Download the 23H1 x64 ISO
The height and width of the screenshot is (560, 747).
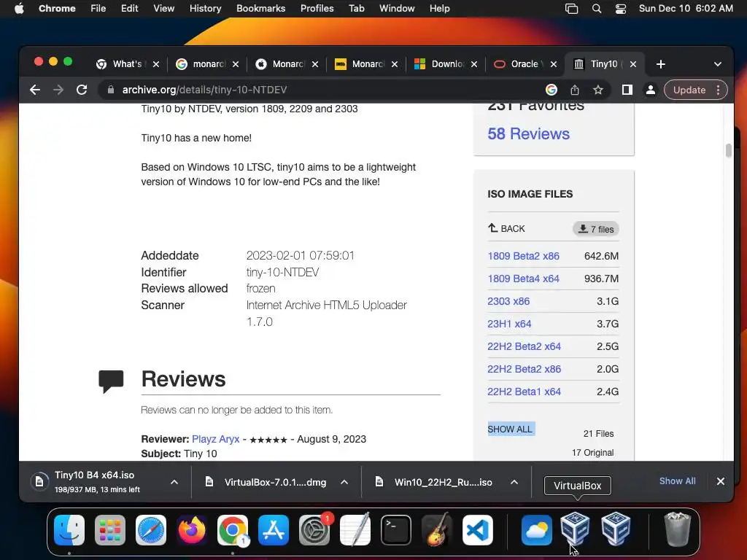(509, 324)
